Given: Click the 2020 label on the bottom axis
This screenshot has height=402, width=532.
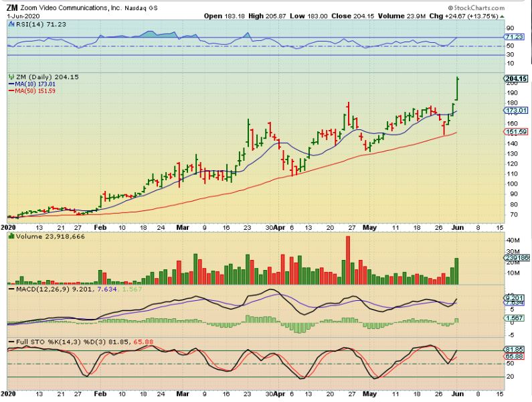Looking at the screenshot, I should click(8, 394).
